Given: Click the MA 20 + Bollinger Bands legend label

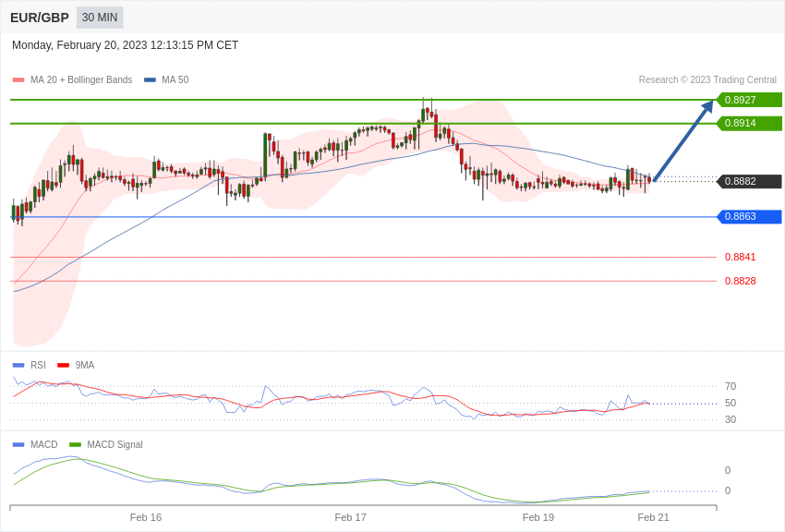Looking at the screenshot, I should (x=81, y=79).
